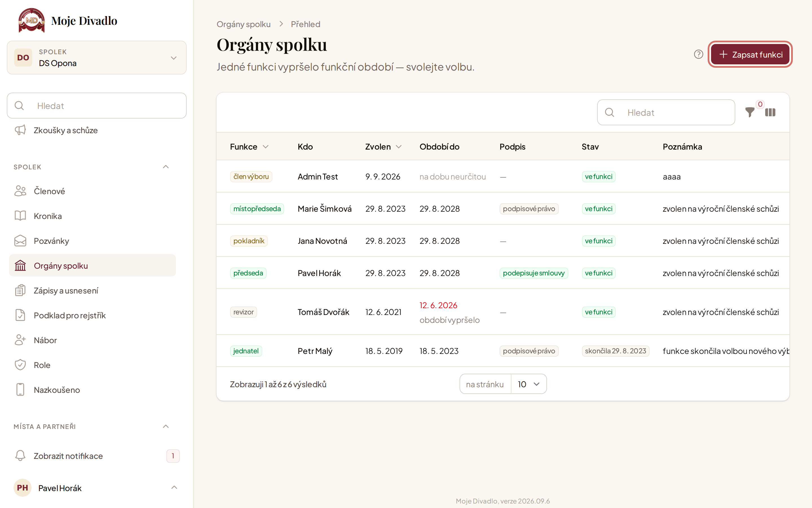
Task: Click the sidebar search magnifier icon
Action: [x=19, y=106]
